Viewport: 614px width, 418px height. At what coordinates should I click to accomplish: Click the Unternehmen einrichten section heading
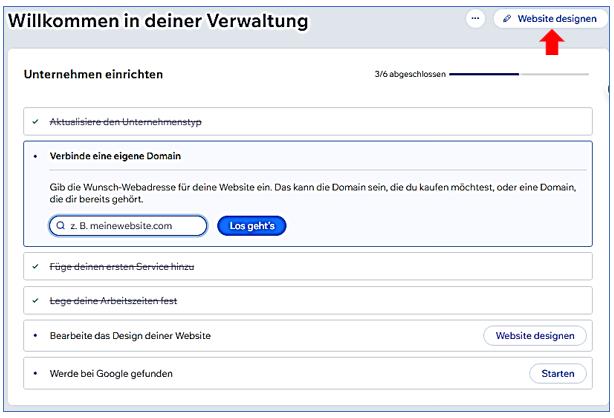pos(93,74)
